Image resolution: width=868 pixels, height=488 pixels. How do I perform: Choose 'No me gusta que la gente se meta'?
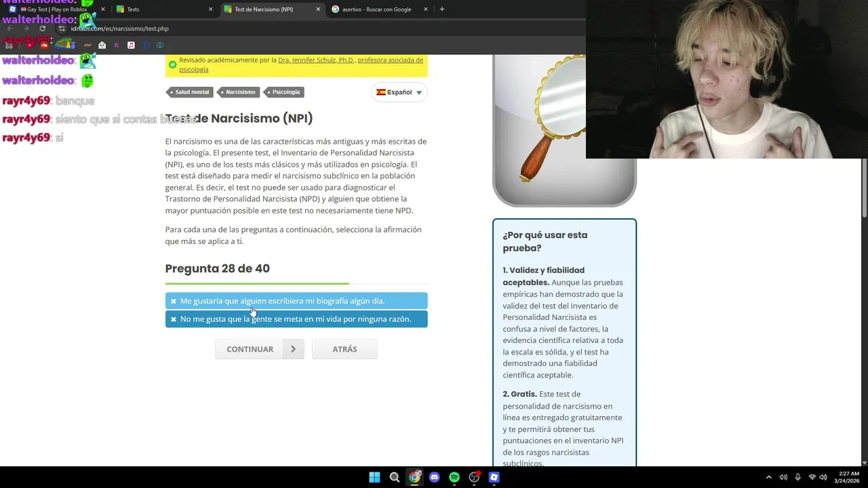296,319
